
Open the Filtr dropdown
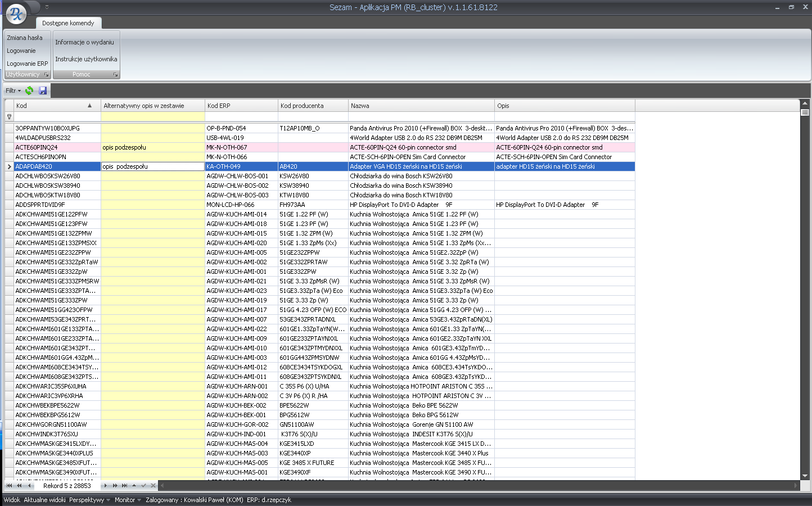13,91
